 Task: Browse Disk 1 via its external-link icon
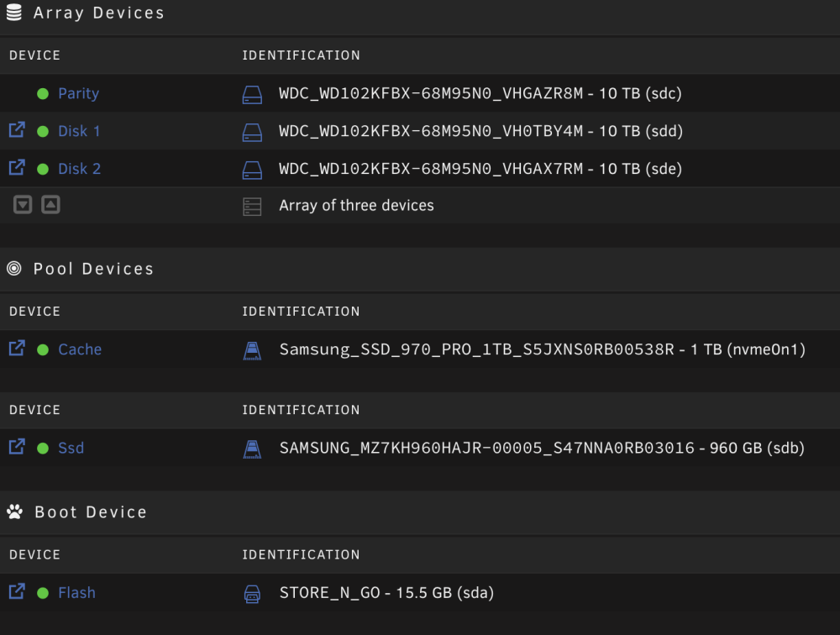click(x=17, y=129)
